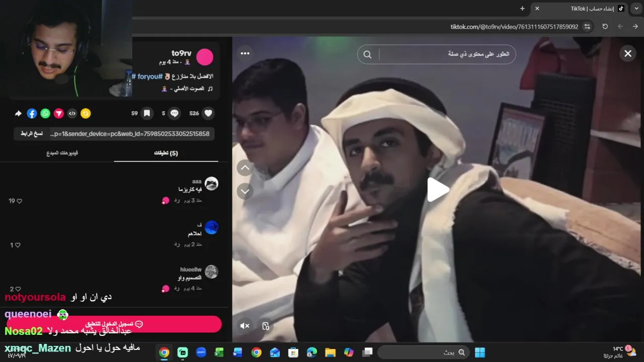Click the pink to9rv profile avatar
Screen dimensions: 644x362
coord(205,57)
